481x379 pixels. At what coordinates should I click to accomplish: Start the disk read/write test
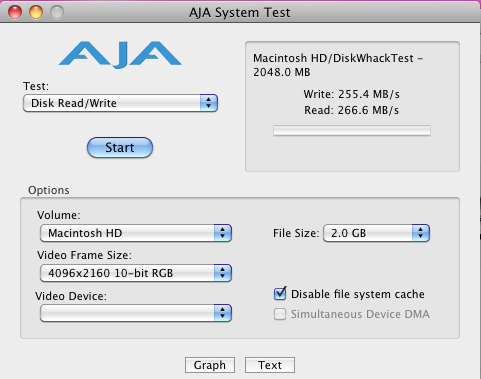120,147
